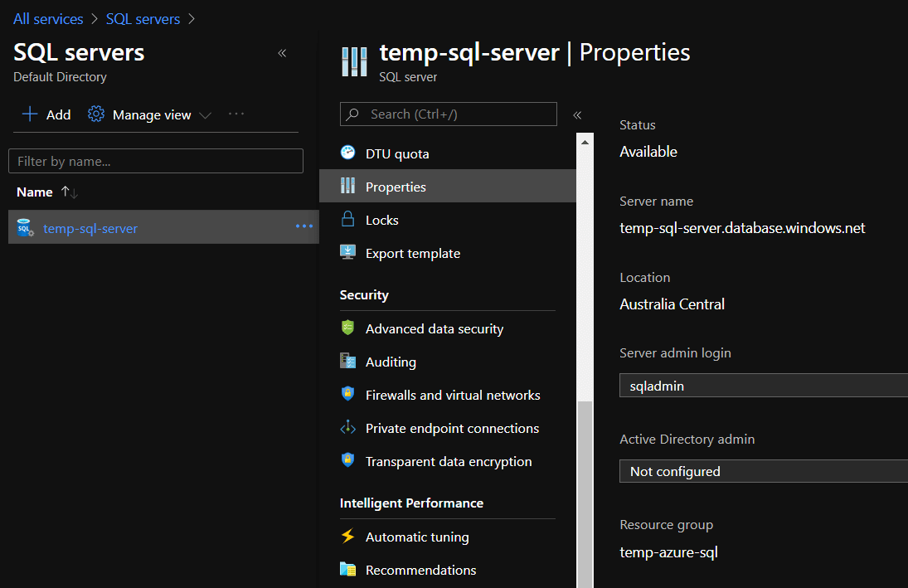Image resolution: width=908 pixels, height=588 pixels.
Task: Click the Automatic tuning lightning icon
Action: click(347, 536)
